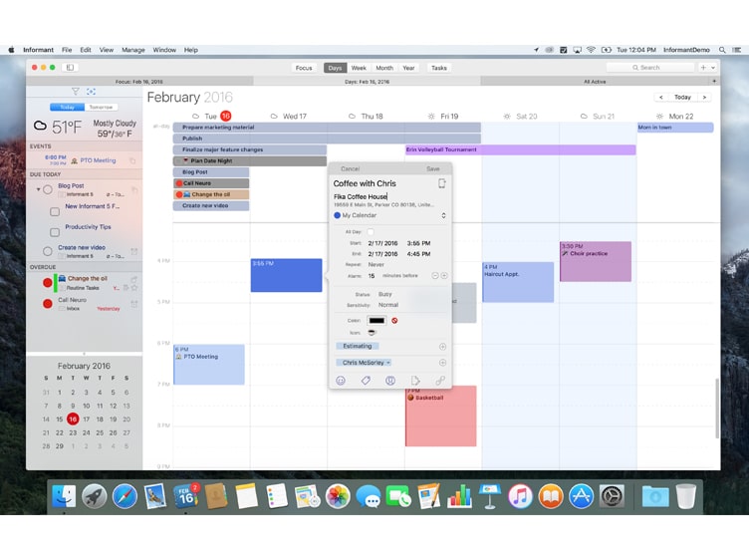Click the plus alarm button
The height and width of the screenshot is (560, 749).
444,276
